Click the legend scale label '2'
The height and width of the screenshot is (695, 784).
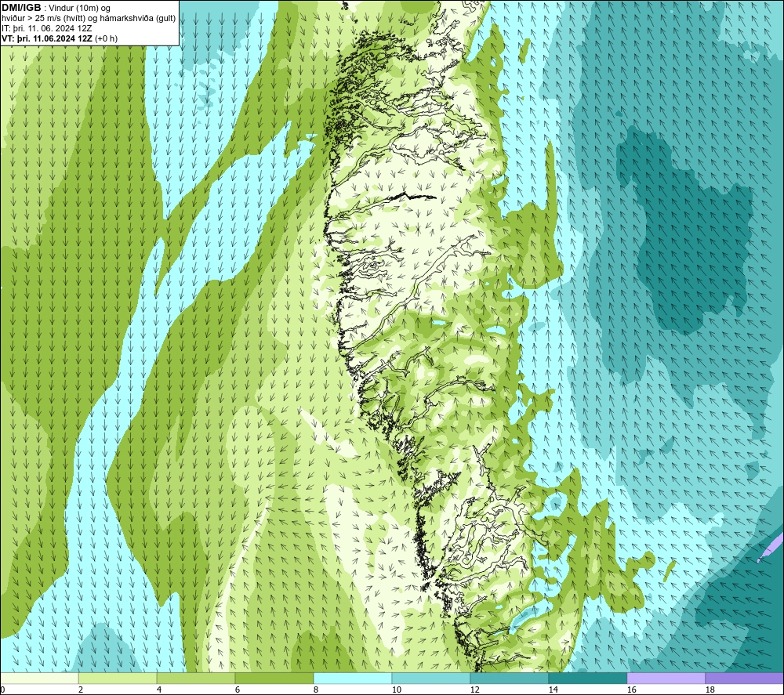(81, 690)
